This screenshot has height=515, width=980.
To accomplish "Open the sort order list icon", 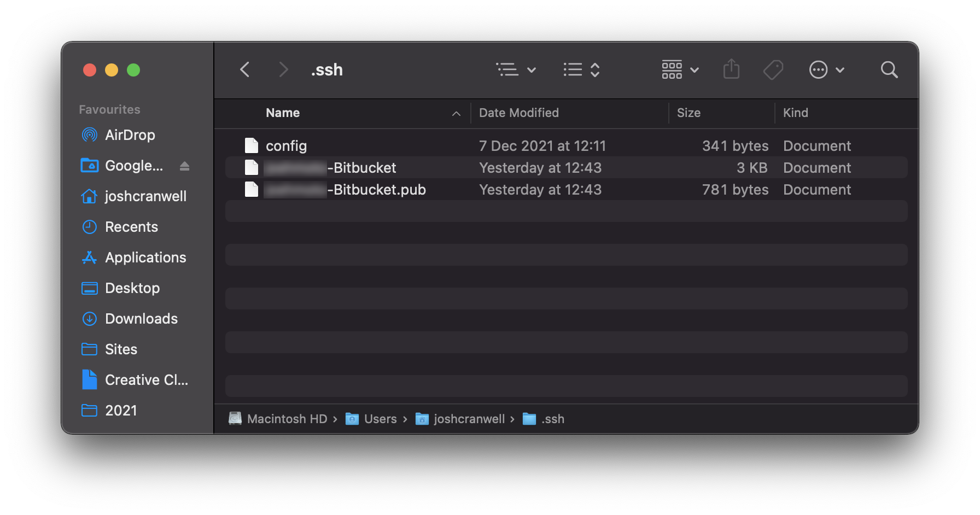I will coord(573,69).
